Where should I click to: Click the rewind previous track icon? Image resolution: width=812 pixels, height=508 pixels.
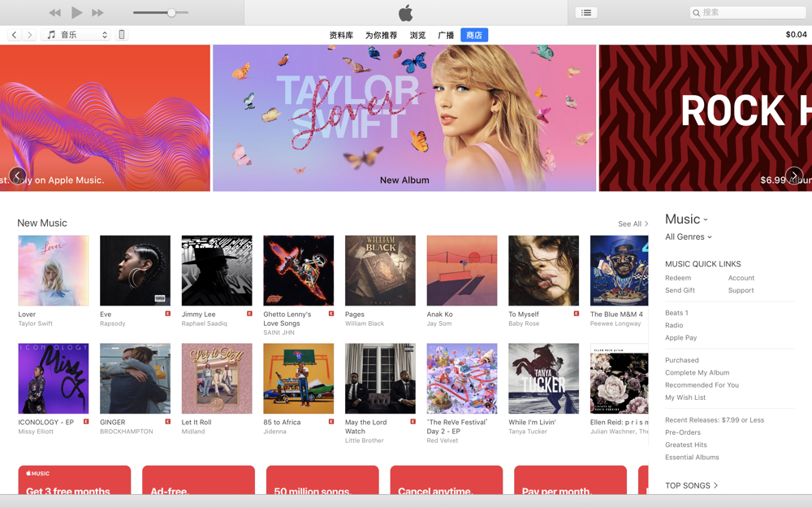tap(55, 12)
